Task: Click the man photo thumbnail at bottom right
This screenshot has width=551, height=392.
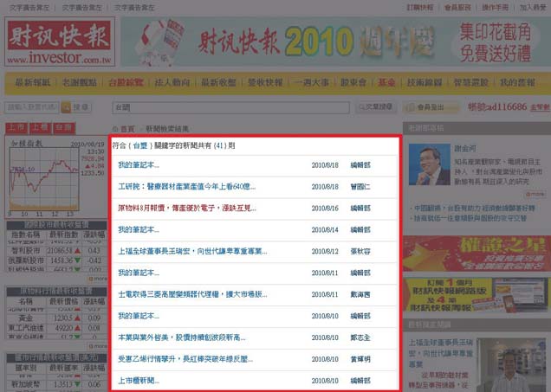Action: click(x=512, y=365)
